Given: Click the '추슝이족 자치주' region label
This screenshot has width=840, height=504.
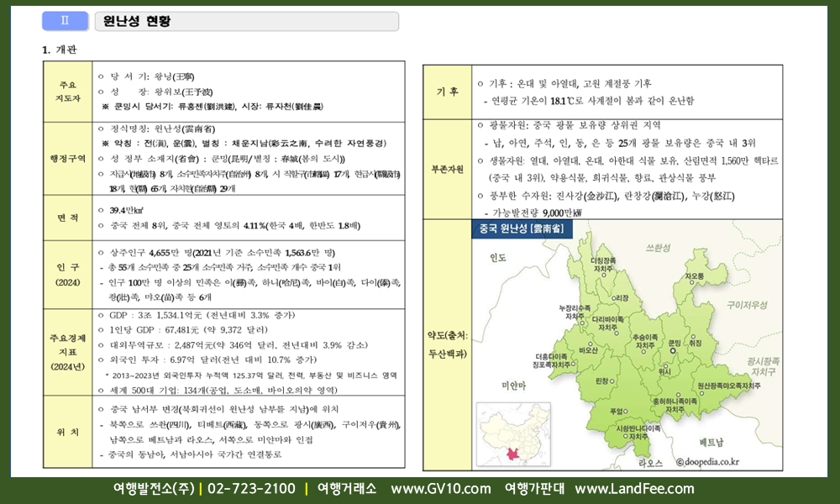Looking at the screenshot, I should (644, 341).
